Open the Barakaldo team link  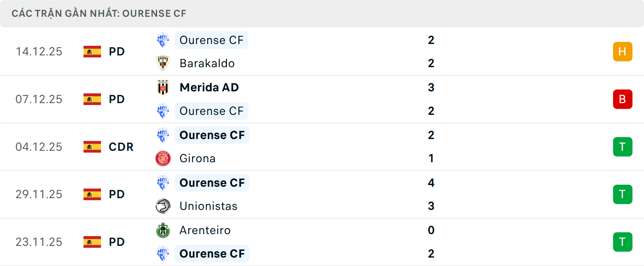tap(207, 63)
